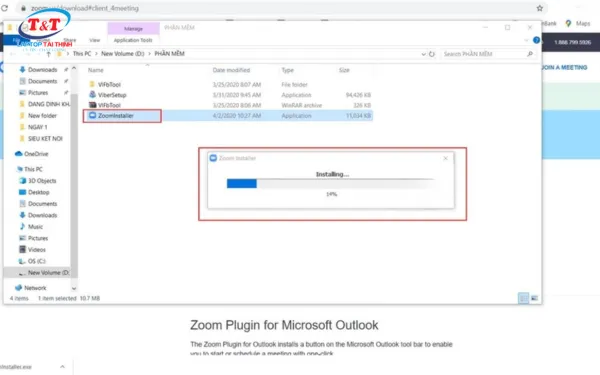Image resolution: width=600 pixels, height=375 pixels.
Task: Click the Music note icon
Action: (22, 227)
